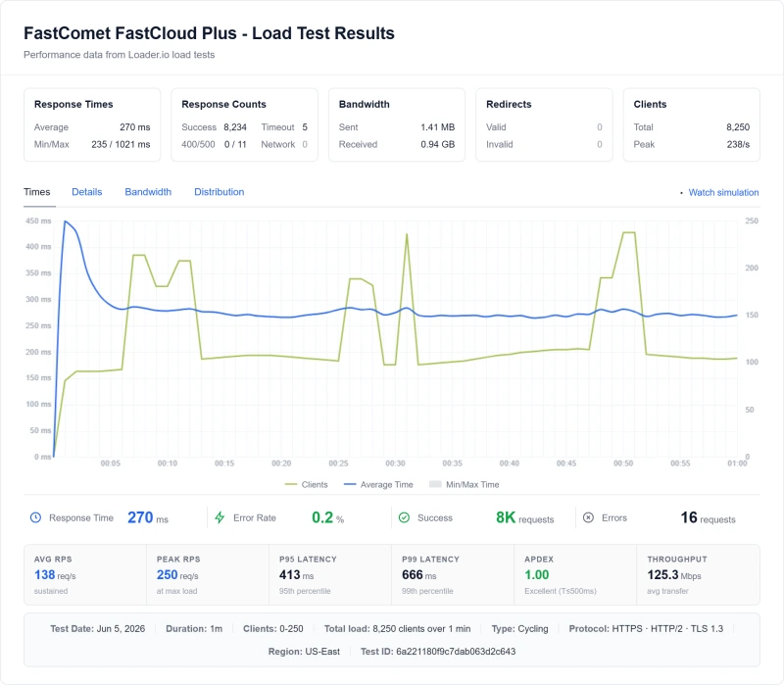Screen dimensions: 784x685
Task: Click the Total clients value 8,250
Action: pos(738,127)
